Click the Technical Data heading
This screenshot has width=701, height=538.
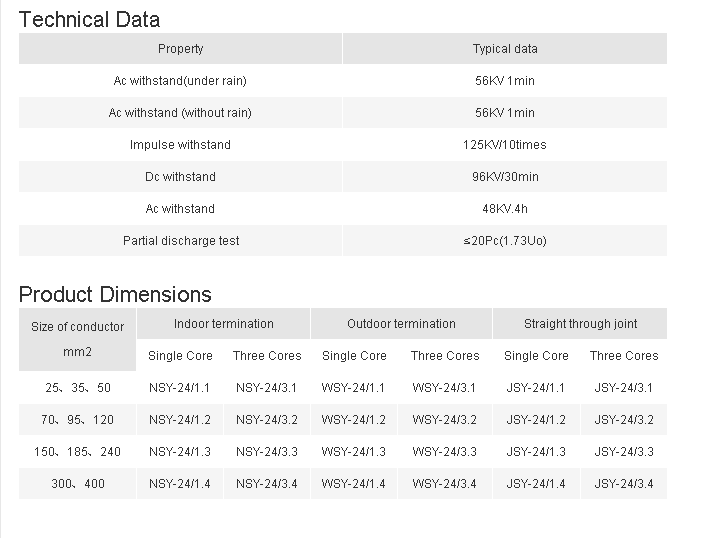tap(89, 19)
